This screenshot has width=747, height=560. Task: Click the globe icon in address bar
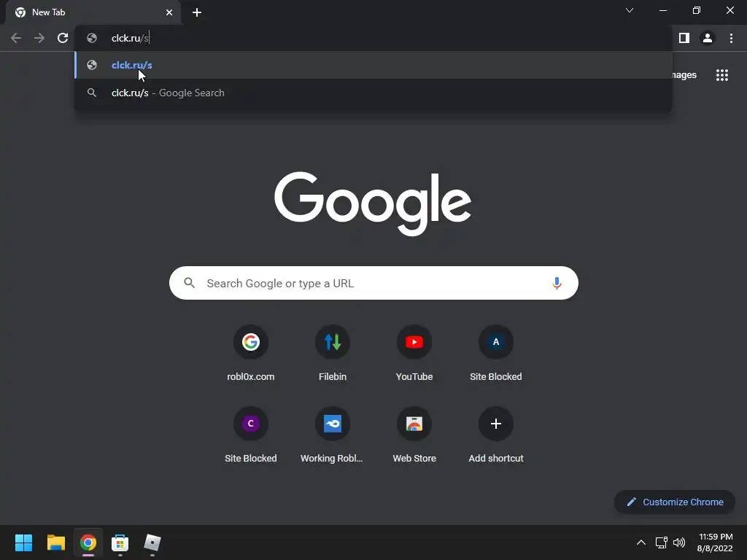coord(92,38)
